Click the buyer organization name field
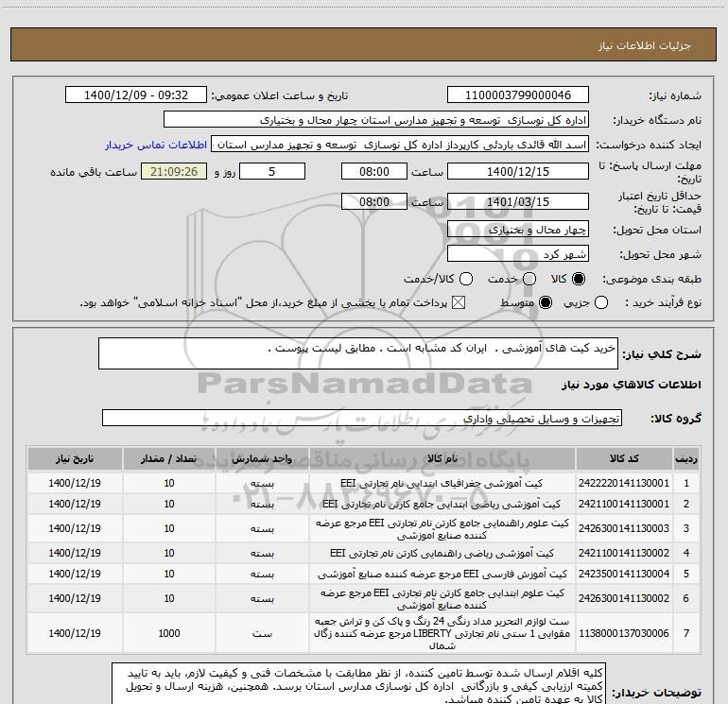Viewport: 728px width, 704px height. (376, 120)
